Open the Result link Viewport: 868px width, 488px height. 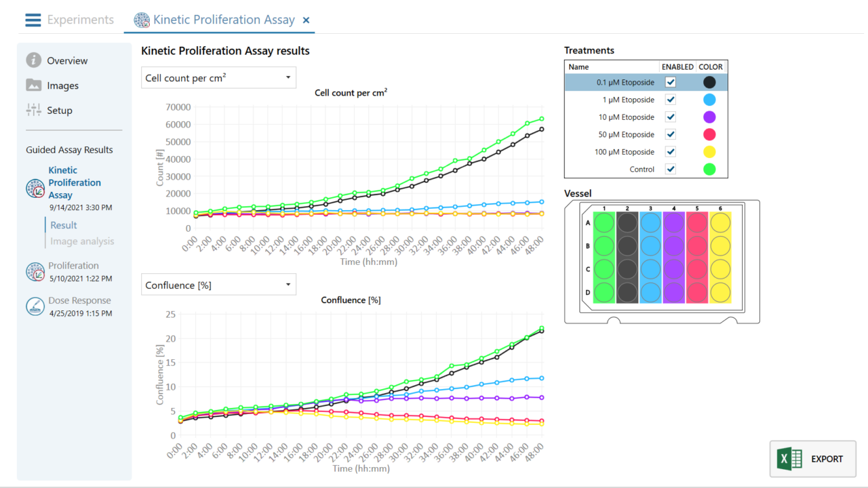pos(63,224)
